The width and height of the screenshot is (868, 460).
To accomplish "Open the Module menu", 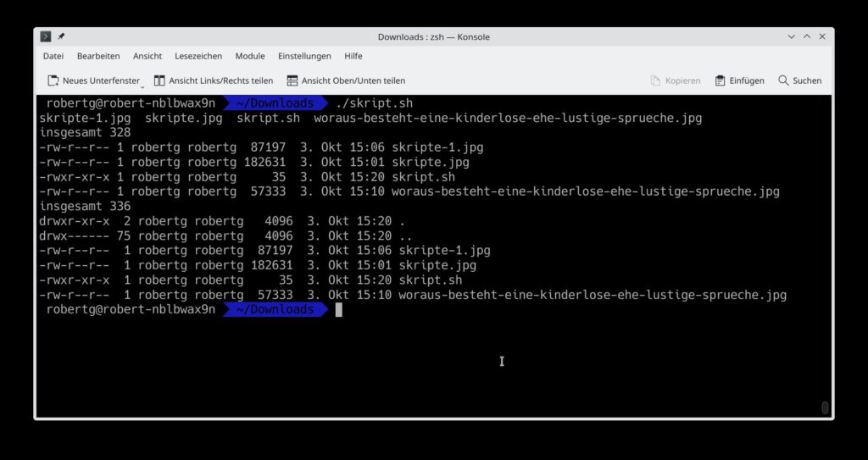I will (x=250, y=56).
